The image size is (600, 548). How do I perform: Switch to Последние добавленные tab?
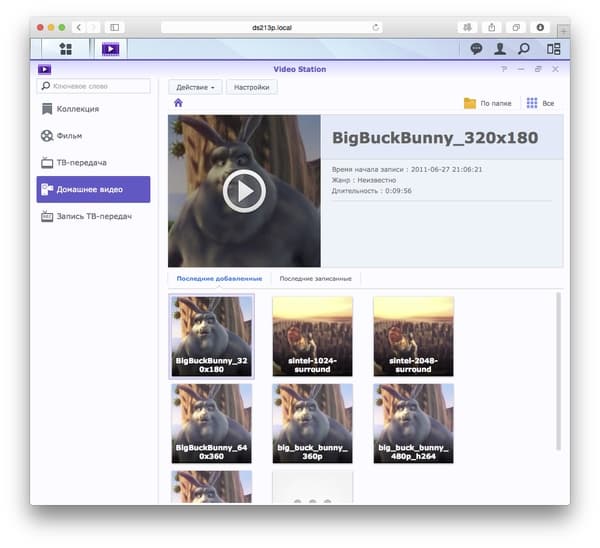coord(219,279)
